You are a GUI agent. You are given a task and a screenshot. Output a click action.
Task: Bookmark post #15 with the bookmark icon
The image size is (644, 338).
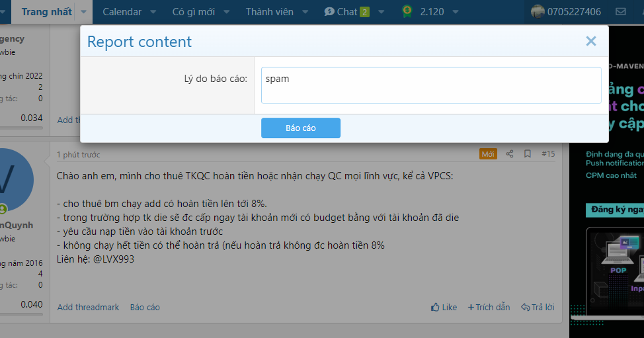528,154
